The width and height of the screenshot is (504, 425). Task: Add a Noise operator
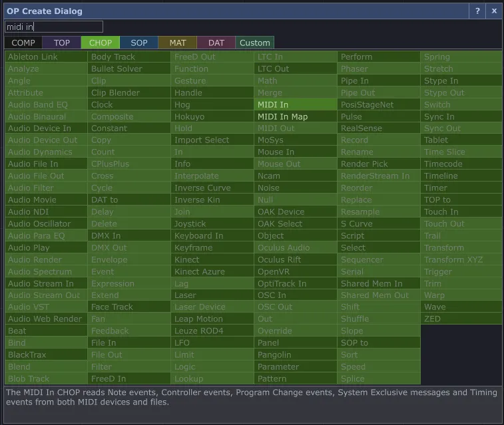click(296, 188)
